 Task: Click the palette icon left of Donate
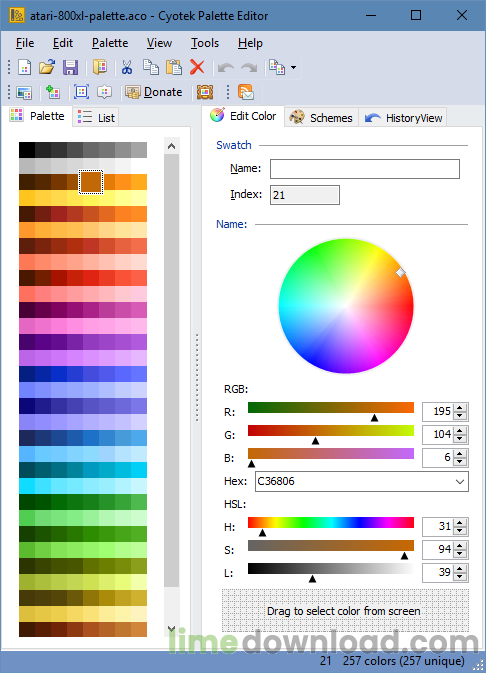104,92
